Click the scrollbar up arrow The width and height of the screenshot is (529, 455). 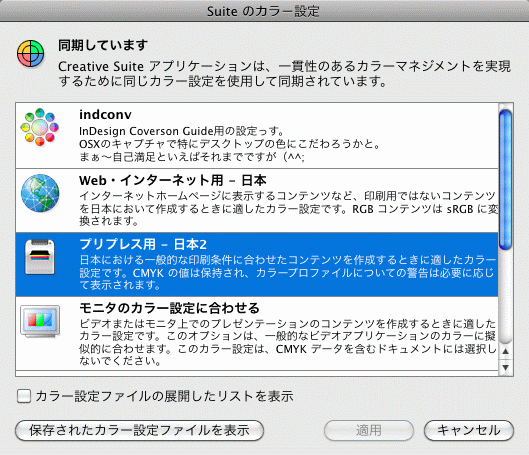[x=505, y=351]
